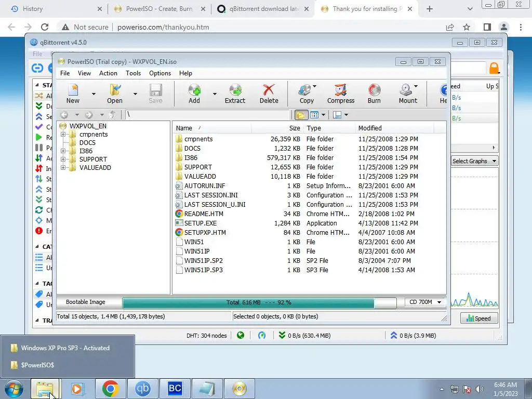Open the Copy button dropdown arrow
532x399 pixels.
pyautogui.click(x=314, y=86)
